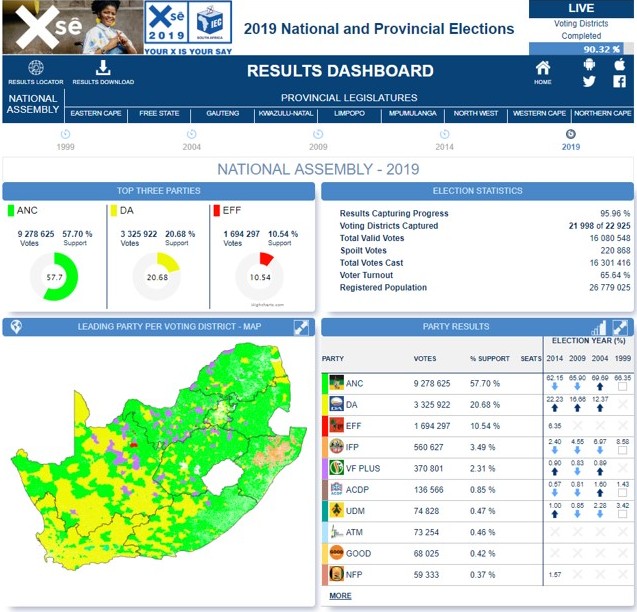The width and height of the screenshot is (637, 612).
Task: Click the EFF row in party results
Action: click(430, 425)
